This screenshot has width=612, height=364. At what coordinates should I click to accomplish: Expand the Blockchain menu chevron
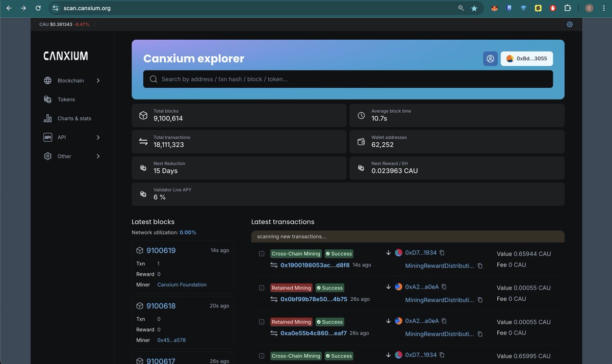[98, 81]
